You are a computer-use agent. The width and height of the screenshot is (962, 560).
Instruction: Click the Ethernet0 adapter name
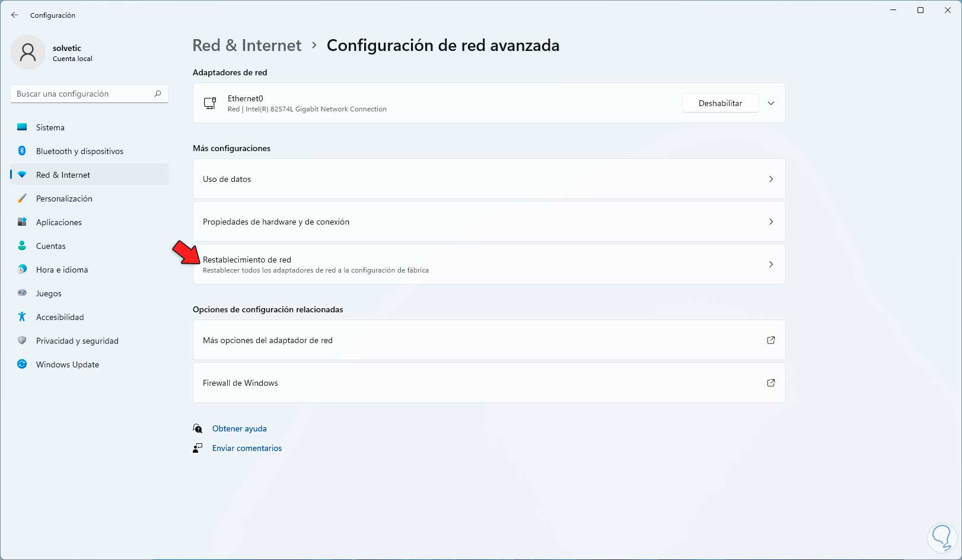246,98
